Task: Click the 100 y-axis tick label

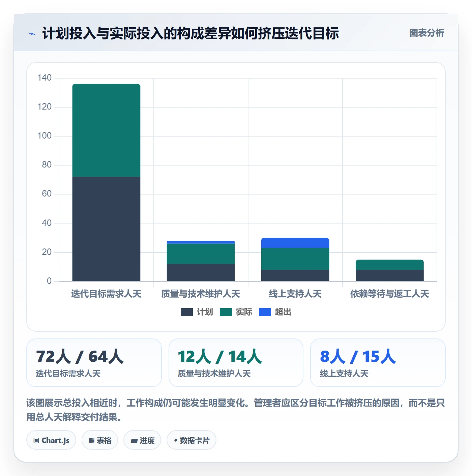Action: [45, 136]
